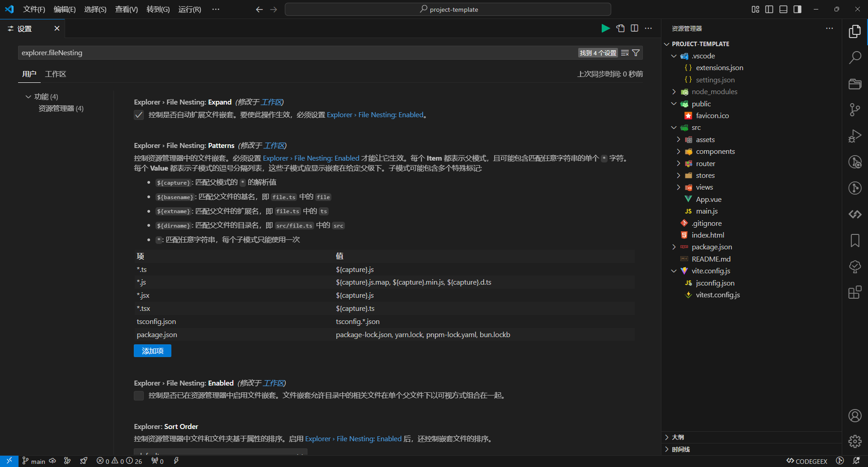
Task: Open the 转到(G) menu
Action: point(158,10)
